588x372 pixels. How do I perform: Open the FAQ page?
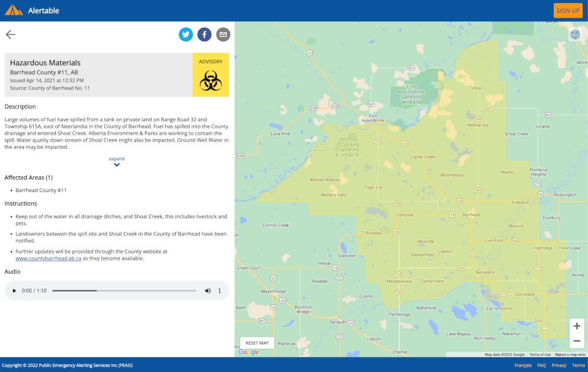541,365
